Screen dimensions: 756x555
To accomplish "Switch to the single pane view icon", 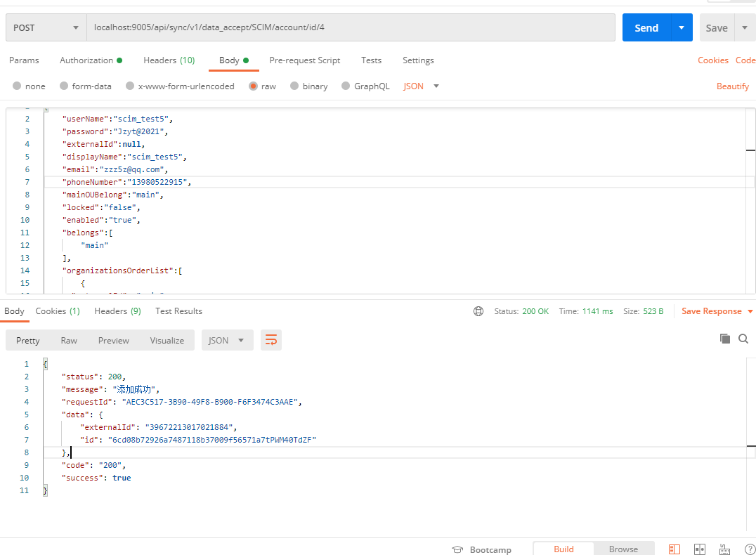I will (674, 549).
